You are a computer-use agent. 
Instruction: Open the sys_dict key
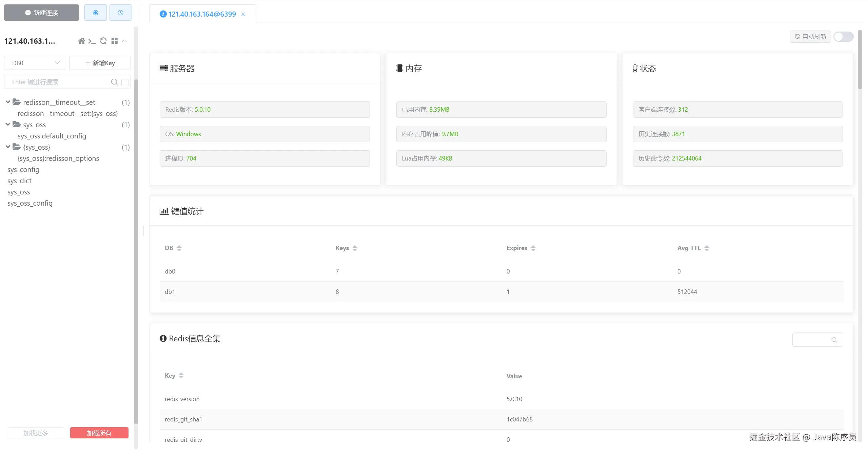(19, 181)
